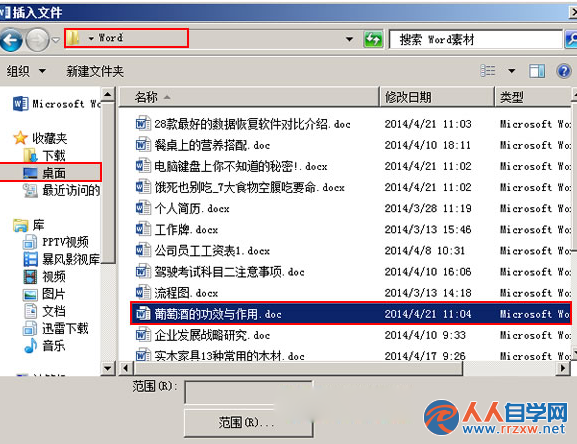Go back with the blue back arrow
The height and width of the screenshot is (444, 577).
tap(11, 40)
